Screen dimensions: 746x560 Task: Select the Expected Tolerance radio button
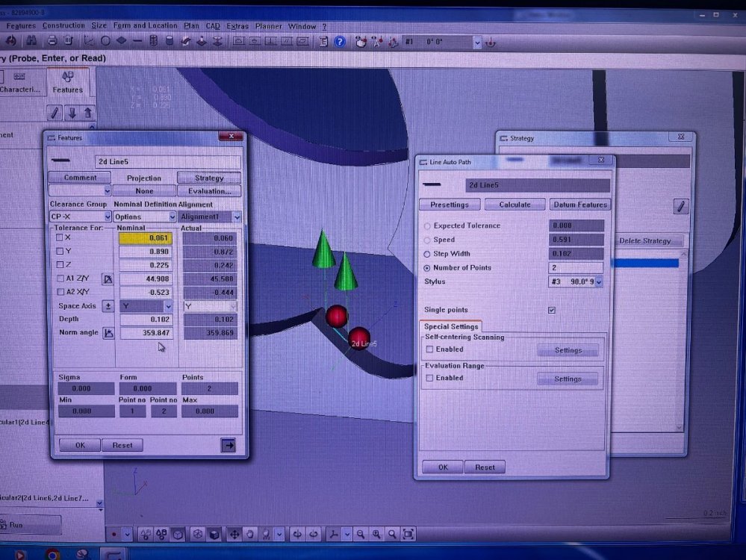[427, 225]
